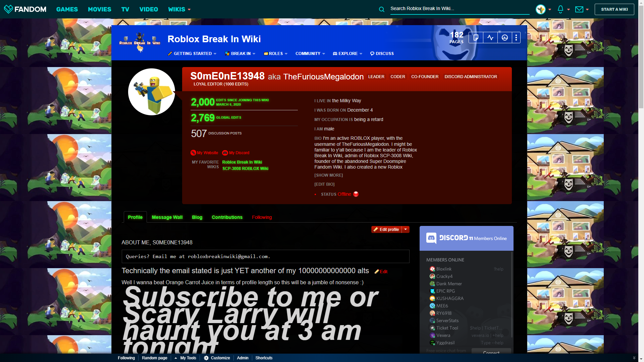Open the Contributions tab
Screen dimensions: 644x362
(x=227, y=217)
